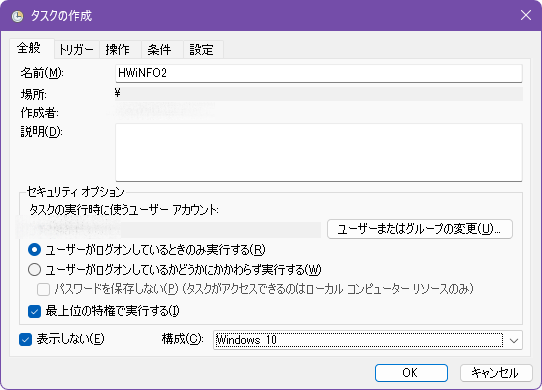Click the 名前 field containing HWiNFO2
Viewport: 542px width, 390px height.
(318, 73)
